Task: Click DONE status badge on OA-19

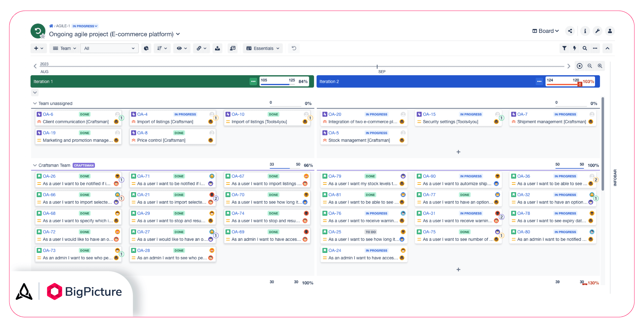Action: [85, 133]
